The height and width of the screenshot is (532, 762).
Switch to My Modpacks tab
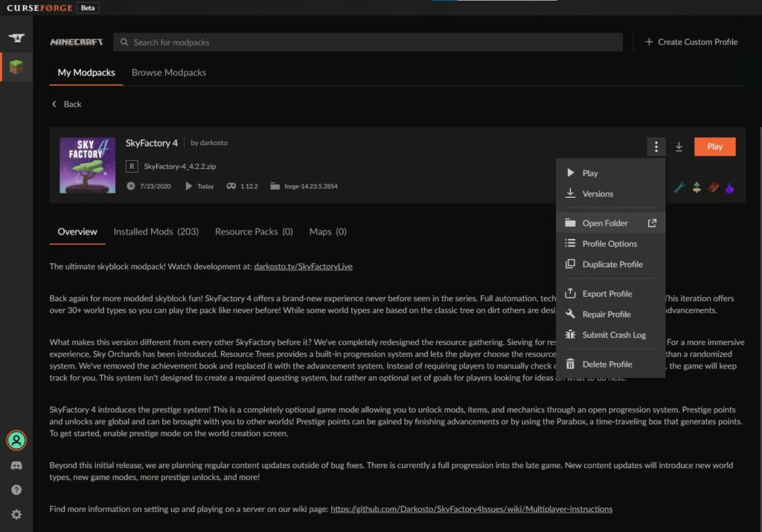point(86,72)
